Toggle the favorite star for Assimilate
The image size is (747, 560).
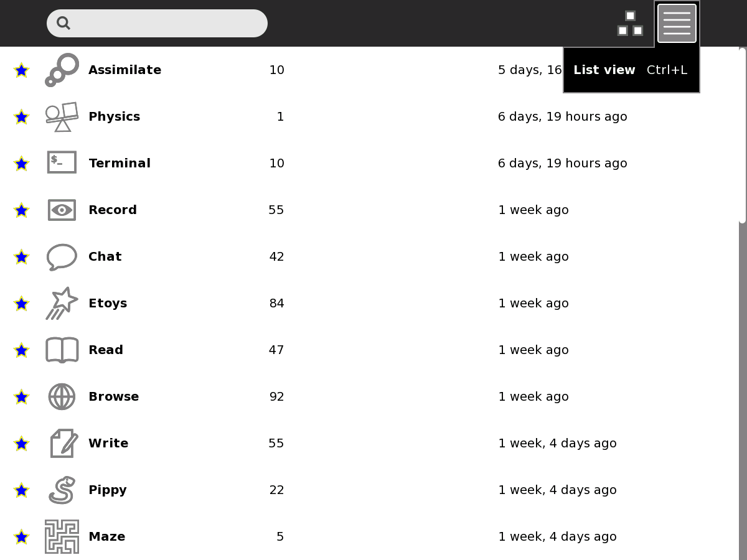(x=21, y=70)
